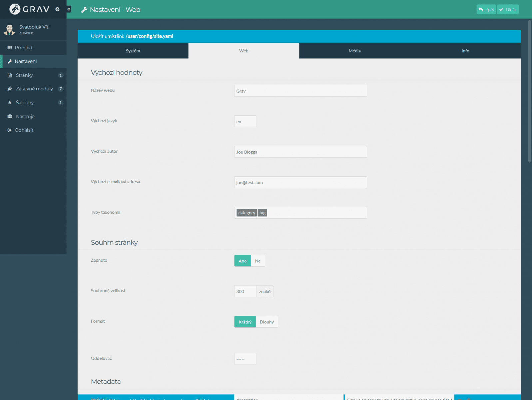This screenshot has width=532, height=400.
Task: Click the Metadata heading
Action: click(106, 382)
